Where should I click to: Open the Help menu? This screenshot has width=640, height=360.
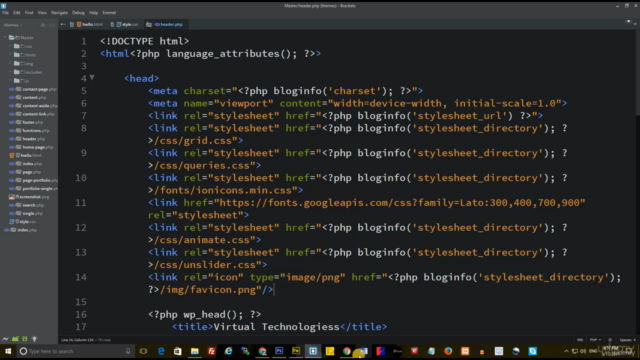(93, 13)
